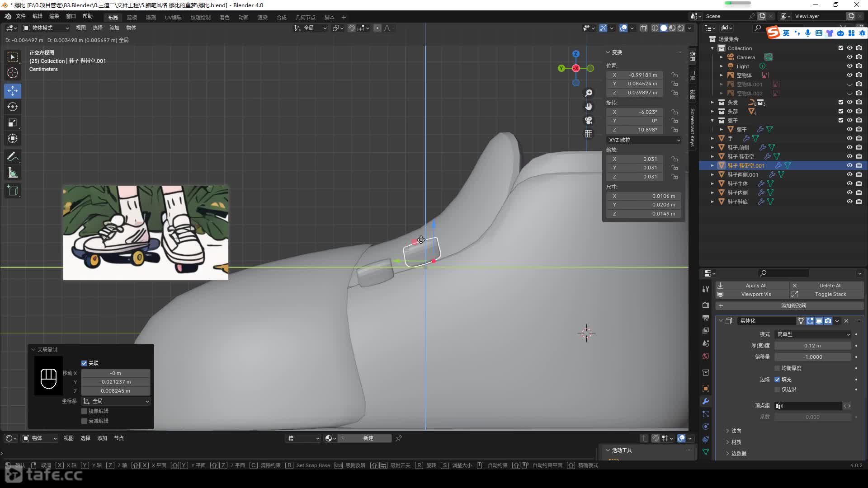Open the 文件 File menu
Screen dimensions: 868x488
coord(21,16)
